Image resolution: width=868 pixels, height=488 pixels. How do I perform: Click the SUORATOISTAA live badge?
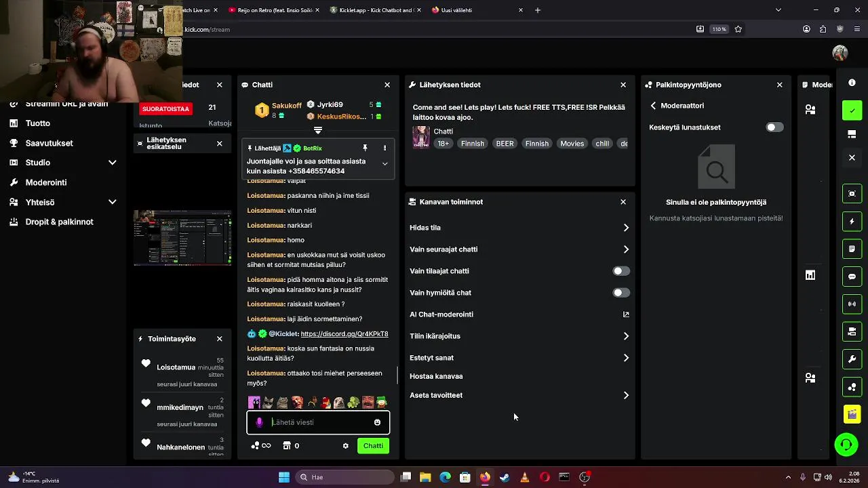(x=165, y=108)
